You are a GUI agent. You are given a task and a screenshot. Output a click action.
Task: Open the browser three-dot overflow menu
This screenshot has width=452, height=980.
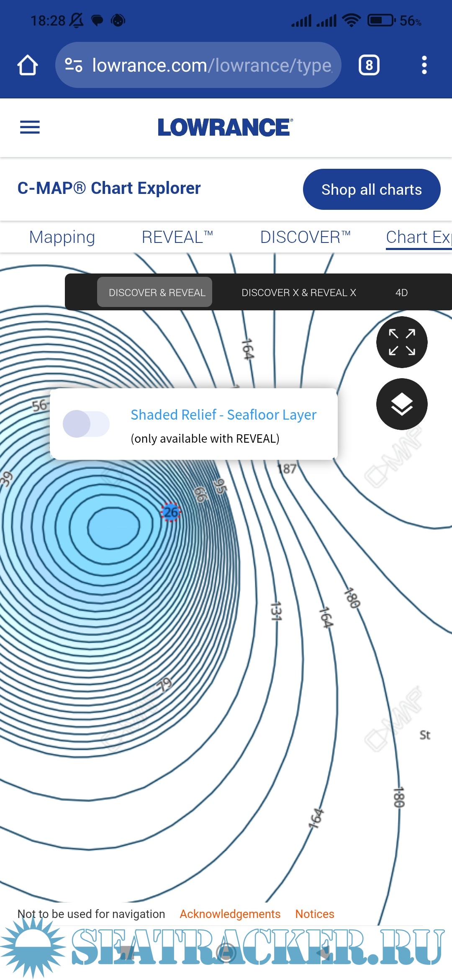[x=424, y=65]
